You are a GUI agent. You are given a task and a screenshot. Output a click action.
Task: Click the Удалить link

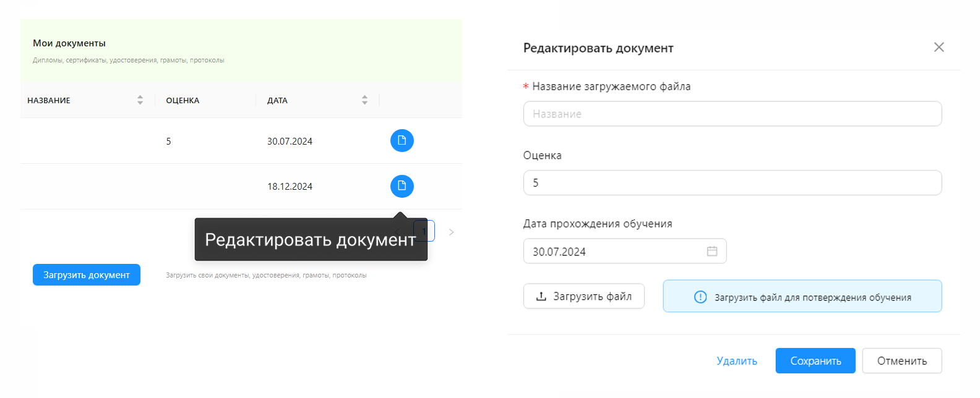tap(737, 361)
